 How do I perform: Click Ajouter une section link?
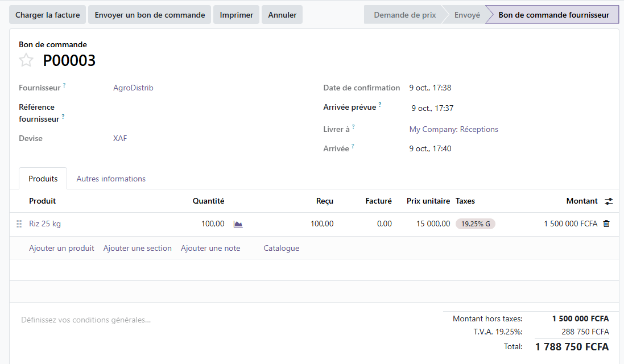pos(137,248)
